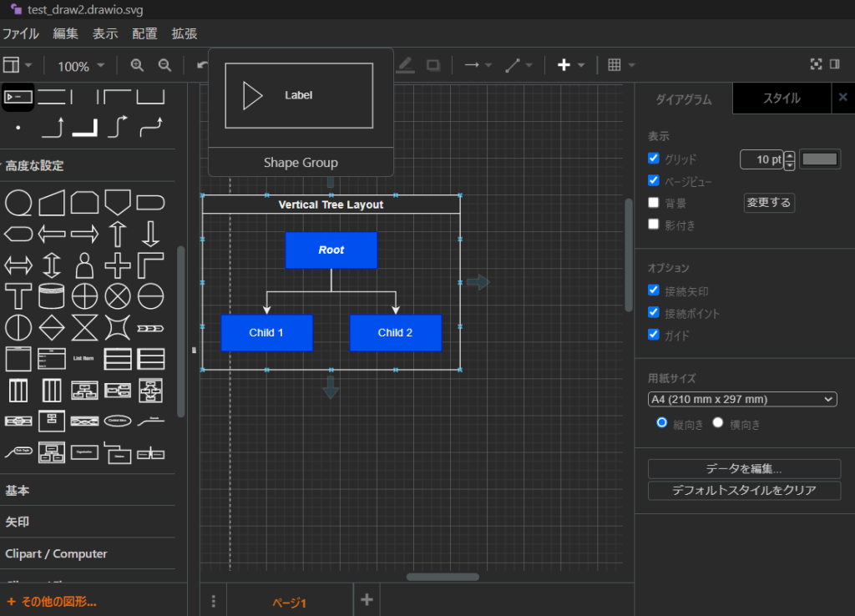Click the データを編集 button
This screenshot has width=855, height=616.
tap(744, 468)
